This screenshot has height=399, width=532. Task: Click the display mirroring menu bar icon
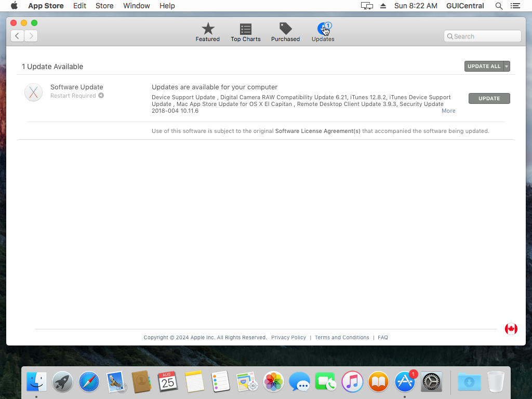coord(367,6)
